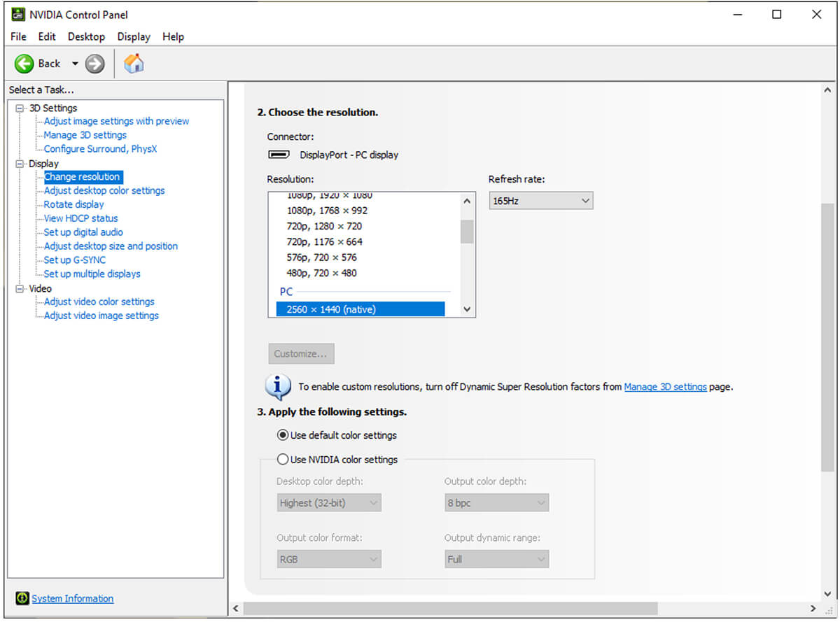Open Adjust desktop color settings
This screenshot has height=622, width=840.
[104, 190]
